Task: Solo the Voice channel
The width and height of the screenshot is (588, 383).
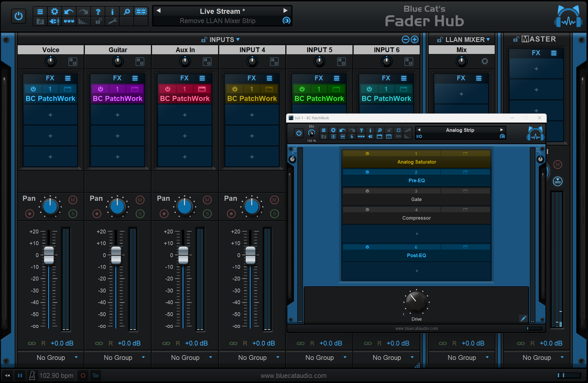Action: click(73, 214)
